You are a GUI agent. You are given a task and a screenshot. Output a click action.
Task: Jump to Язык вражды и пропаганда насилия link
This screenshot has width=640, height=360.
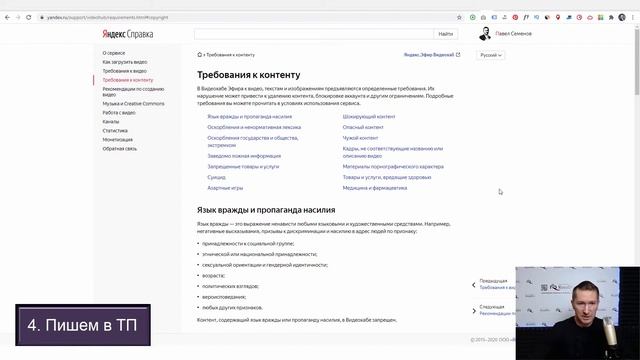(249, 117)
